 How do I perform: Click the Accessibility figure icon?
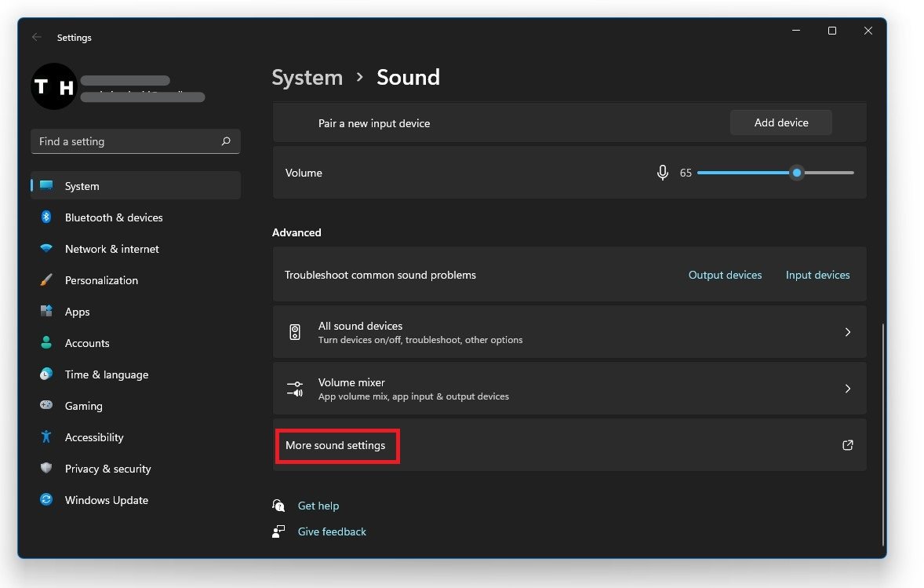click(46, 437)
